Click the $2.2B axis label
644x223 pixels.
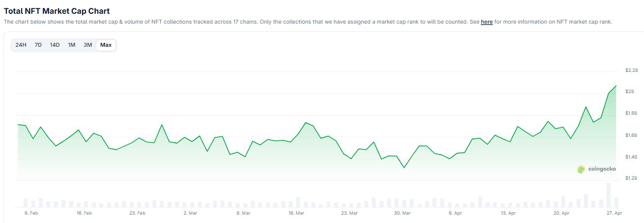(631, 70)
